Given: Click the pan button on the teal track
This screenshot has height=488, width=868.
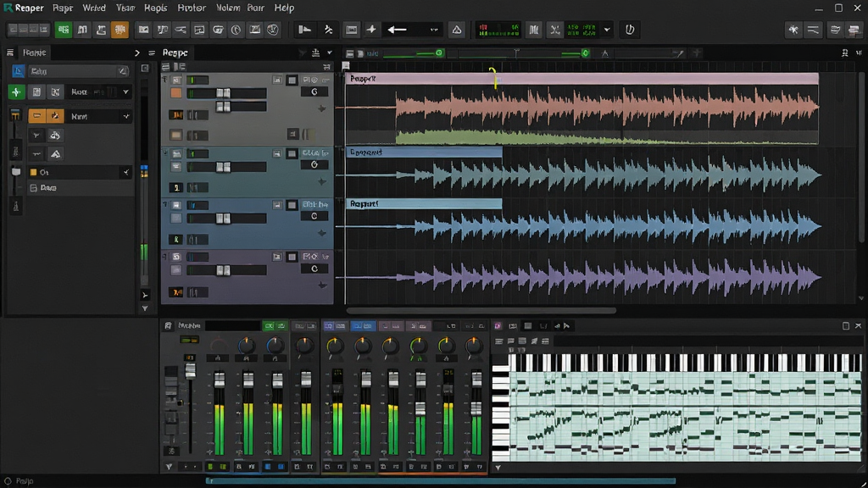Looking at the screenshot, I should click(314, 165).
